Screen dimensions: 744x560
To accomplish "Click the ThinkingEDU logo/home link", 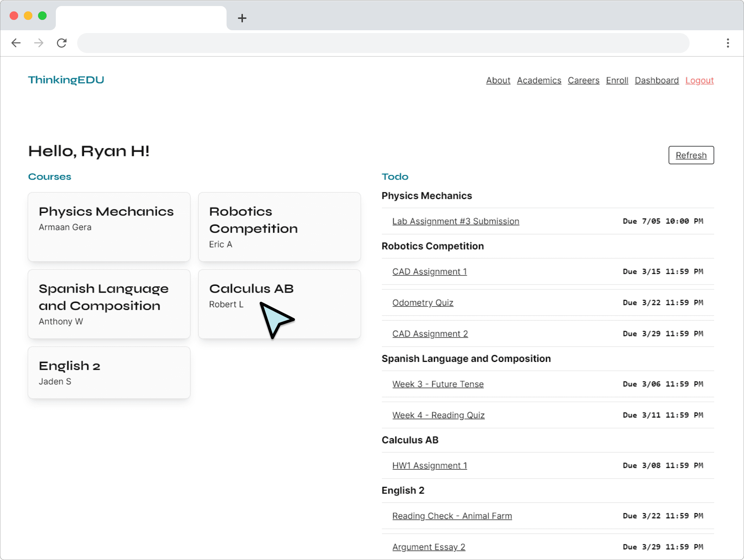I will 66,79.
